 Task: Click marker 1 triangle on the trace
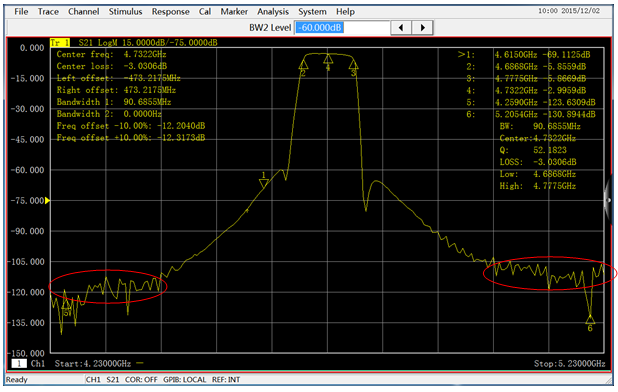click(x=264, y=183)
